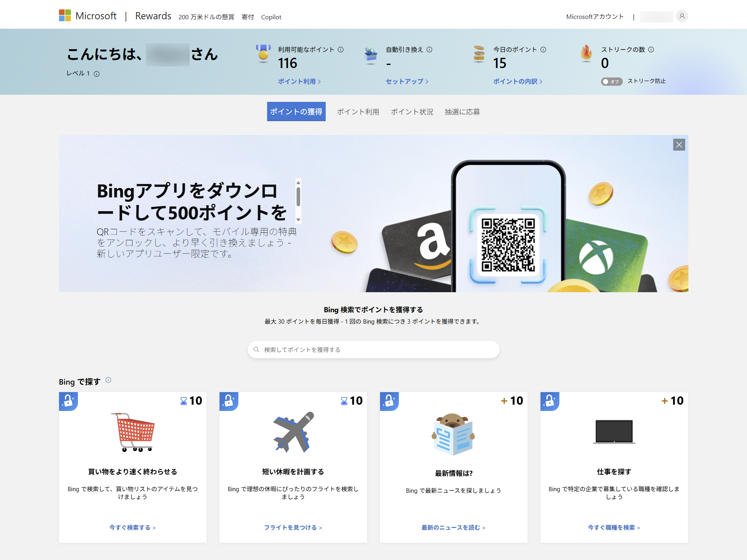Click the 買い物をより速く終わらせる card title
The width and height of the screenshot is (747, 560).
point(133,472)
